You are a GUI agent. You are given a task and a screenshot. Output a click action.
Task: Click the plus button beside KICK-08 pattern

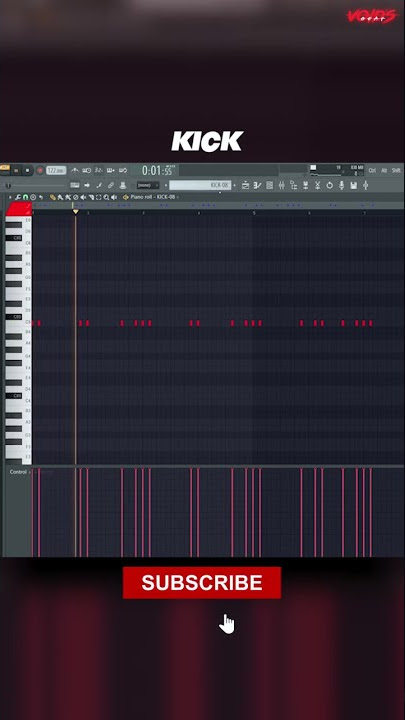tap(234, 185)
